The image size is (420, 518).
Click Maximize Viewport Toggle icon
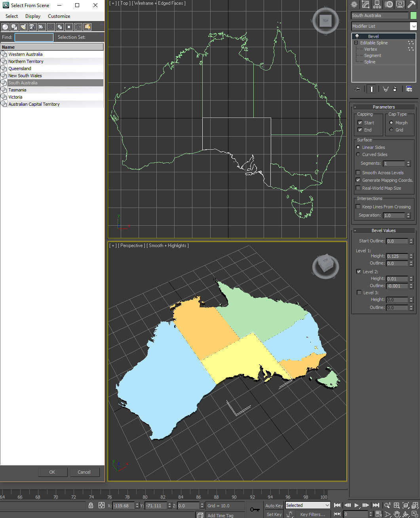tap(415, 514)
